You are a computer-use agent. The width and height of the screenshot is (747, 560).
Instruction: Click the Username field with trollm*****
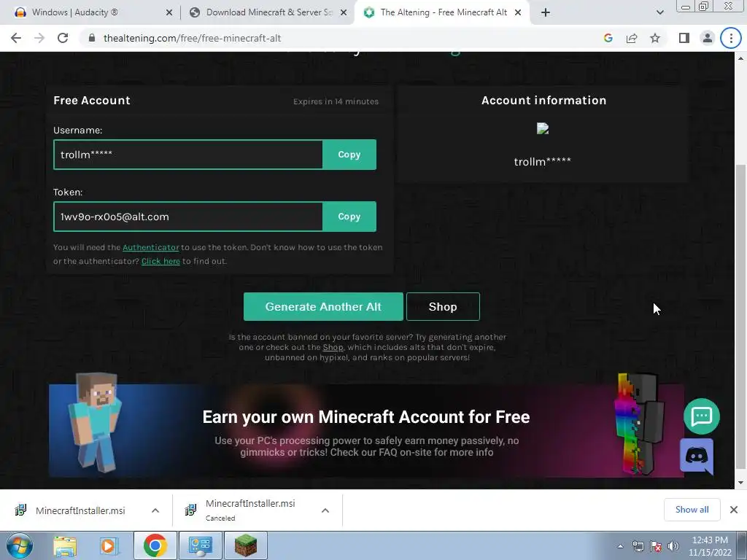pyautogui.click(x=188, y=155)
